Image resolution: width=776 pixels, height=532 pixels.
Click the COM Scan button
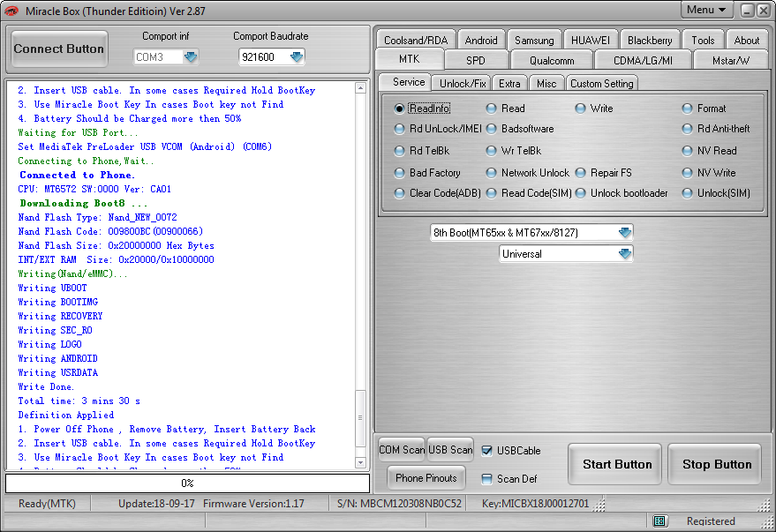point(402,449)
